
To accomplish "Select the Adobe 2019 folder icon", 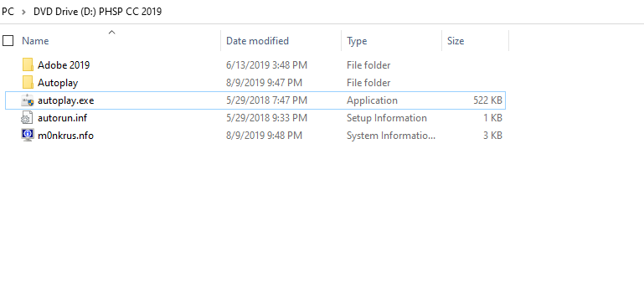I will click(x=28, y=65).
